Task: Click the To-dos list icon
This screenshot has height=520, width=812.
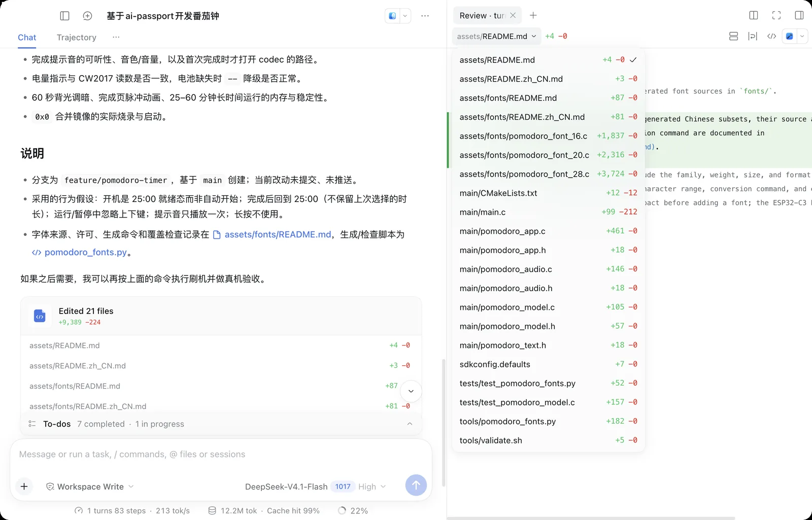Action: pyautogui.click(x=32, y=424)
